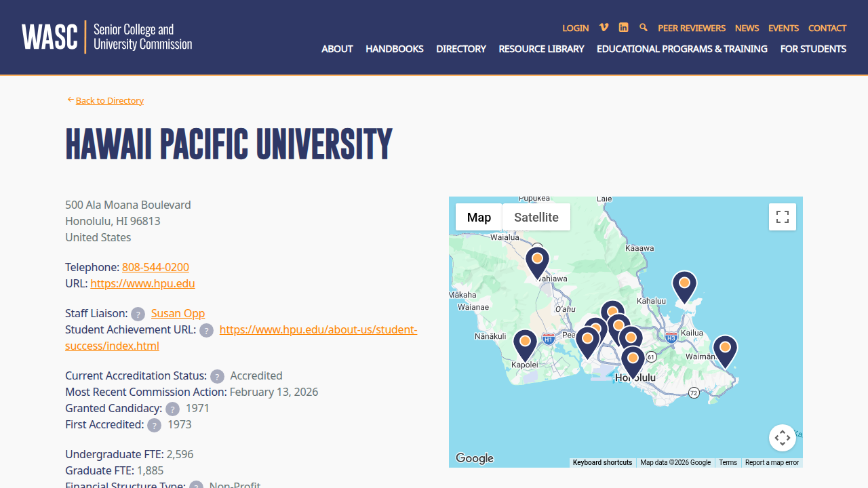
Task: Select the map pin near Wahiawa
Action: click(537, 262)
